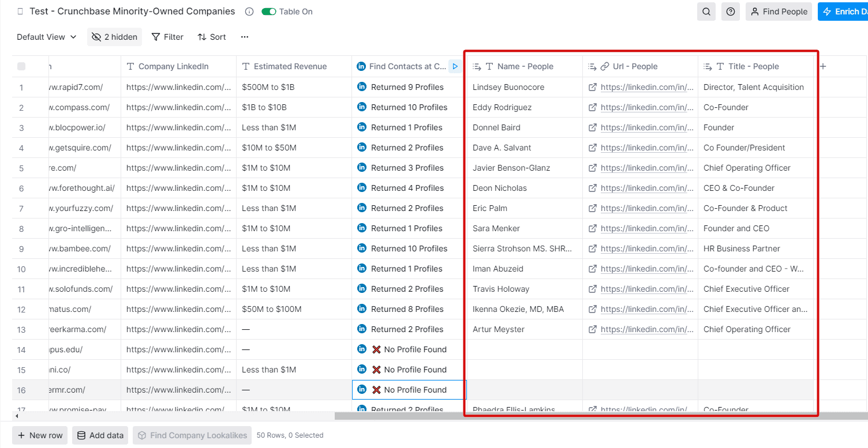Select the Dave A. Salvant name cell
The image size is (868, 448).
pos(525,148)
